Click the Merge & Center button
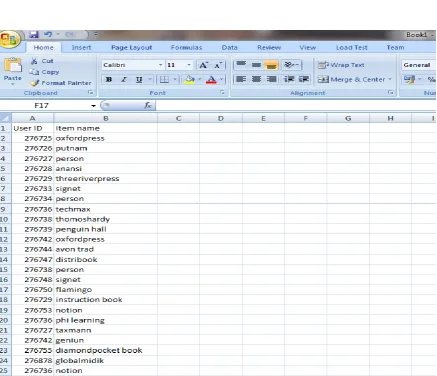This screenshot has height=376, width=437. coord(351,79)
